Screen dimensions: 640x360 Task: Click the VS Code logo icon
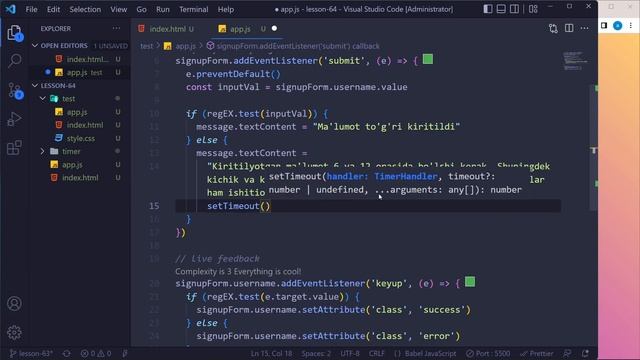pos(11,9)
